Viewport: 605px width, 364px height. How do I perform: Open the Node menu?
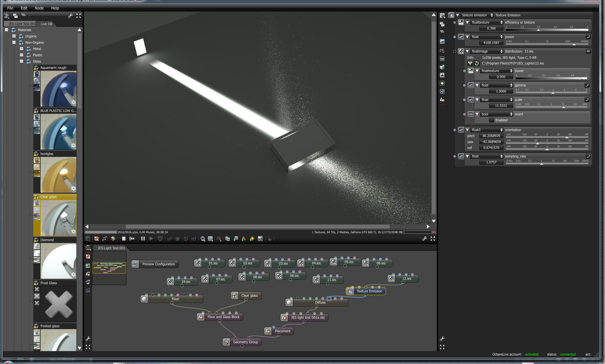point(39,8)
